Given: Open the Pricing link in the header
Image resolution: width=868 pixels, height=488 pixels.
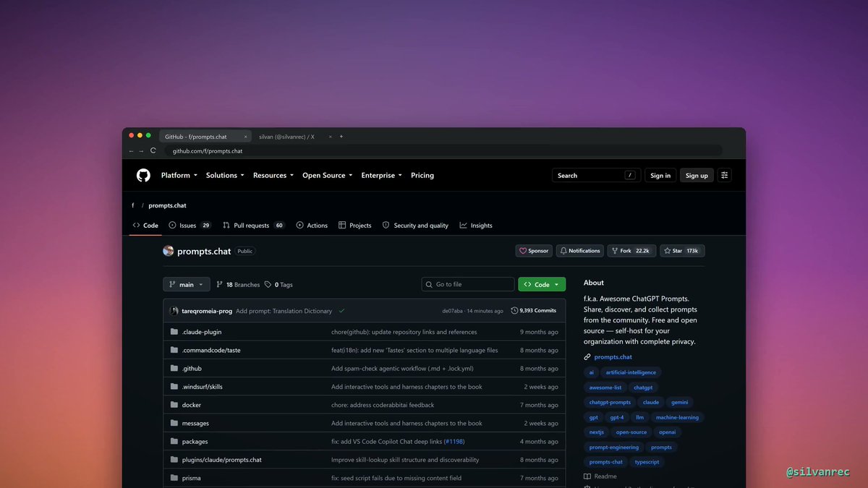Looking at the screenshot, I should coord(422,175).
